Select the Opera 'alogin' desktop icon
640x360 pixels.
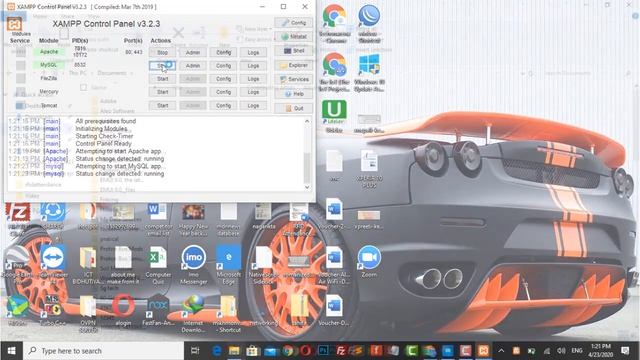click(x=123, y=310)
